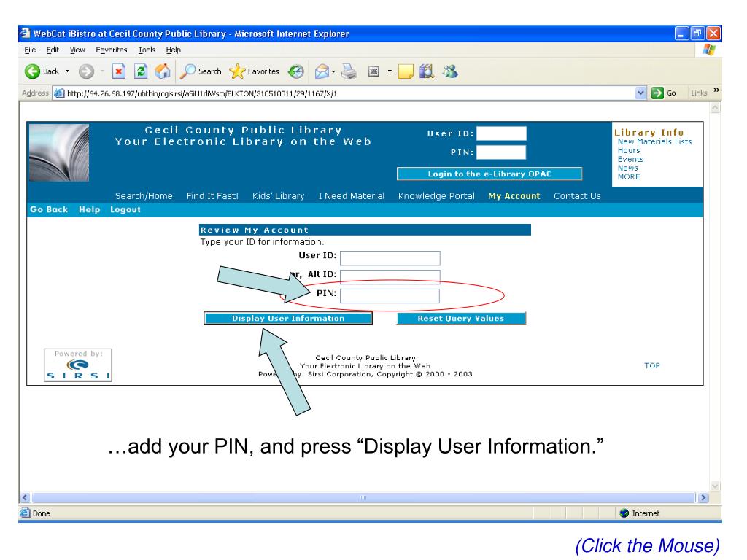Click the Go Back link

49,209
